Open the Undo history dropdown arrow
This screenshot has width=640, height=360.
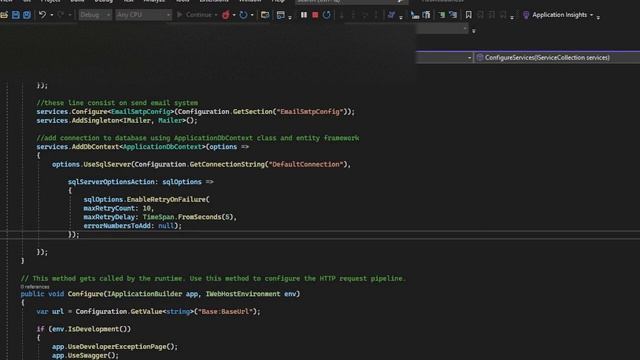(52, 15)
